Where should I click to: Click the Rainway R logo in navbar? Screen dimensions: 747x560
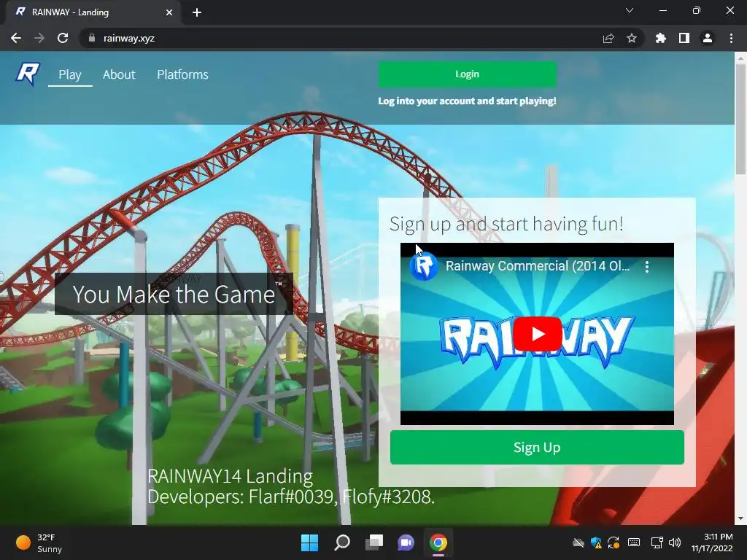click(28, 74)
